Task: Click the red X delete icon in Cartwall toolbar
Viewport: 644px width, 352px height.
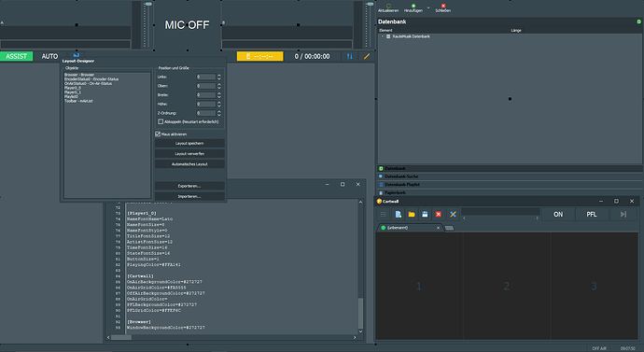Action: (x=439, y=215)
